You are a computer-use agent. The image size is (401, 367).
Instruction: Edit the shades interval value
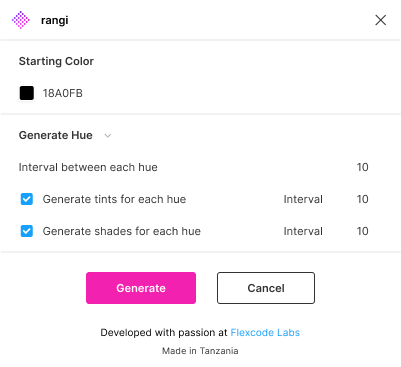click(362, 231)
